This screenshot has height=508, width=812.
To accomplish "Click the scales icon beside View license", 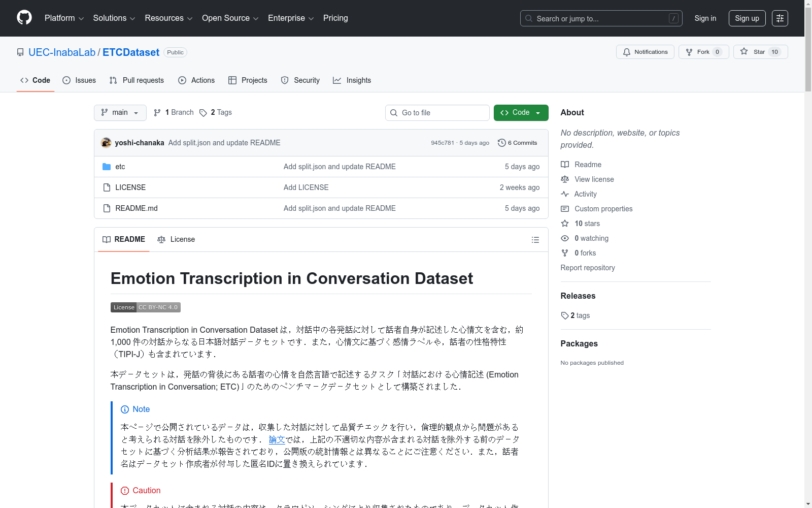I will [x=565, y=179].
